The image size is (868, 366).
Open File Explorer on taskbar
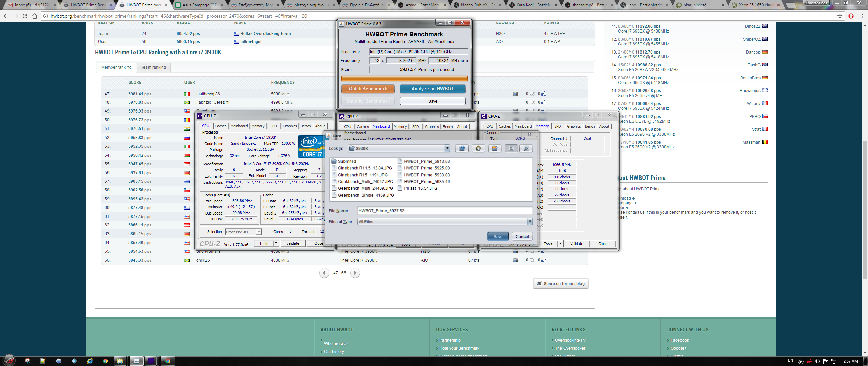120,361
